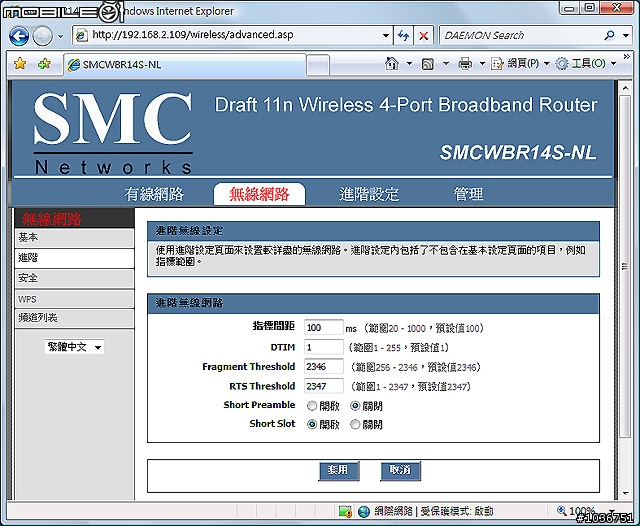Click the RSS feeds icon
The image size is (640, 526).
point(427,64)
